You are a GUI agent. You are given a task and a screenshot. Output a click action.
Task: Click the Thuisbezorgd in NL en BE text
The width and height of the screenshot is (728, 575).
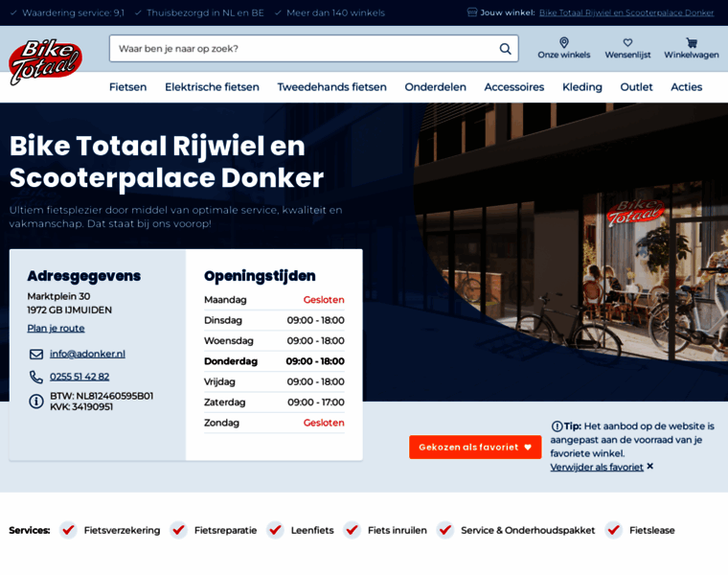pyautogui.click(x=205, y=12)
